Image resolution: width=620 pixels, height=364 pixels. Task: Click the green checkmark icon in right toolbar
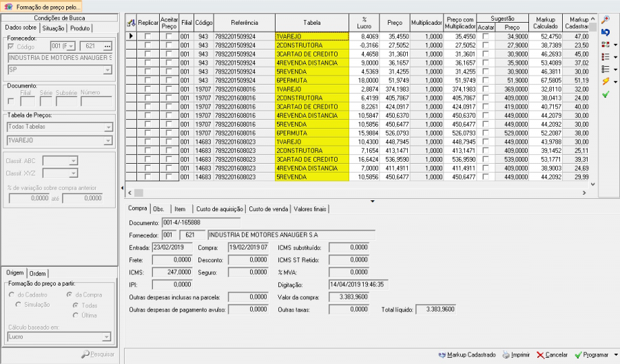coord(605,94)
